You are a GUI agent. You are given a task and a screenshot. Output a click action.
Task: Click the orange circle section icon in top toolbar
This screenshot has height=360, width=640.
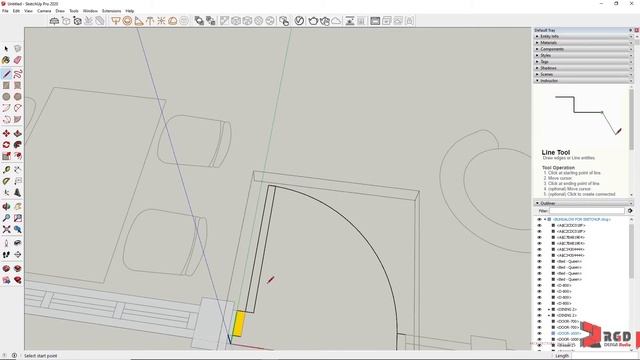[x=127, y=21]
